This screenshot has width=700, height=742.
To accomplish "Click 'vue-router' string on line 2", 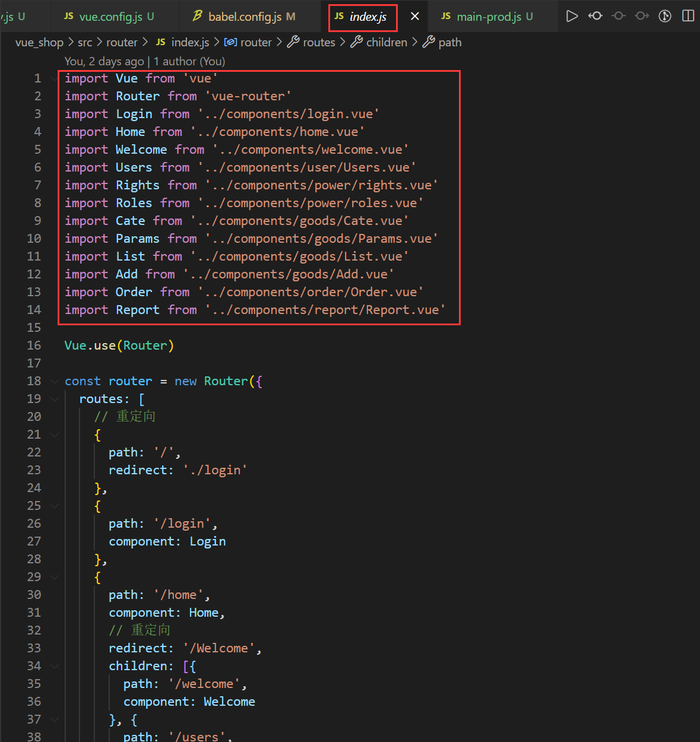I will coord(248,96).
